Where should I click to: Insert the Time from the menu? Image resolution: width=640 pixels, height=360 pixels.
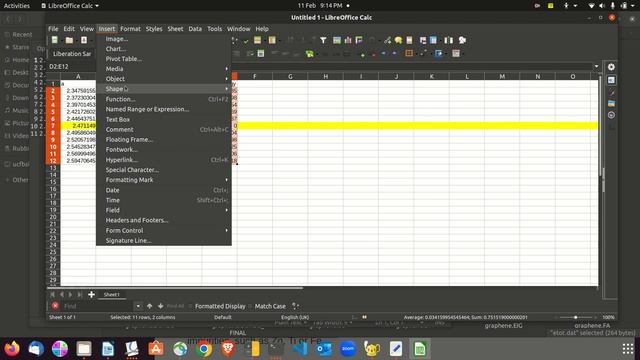(164, 200)
